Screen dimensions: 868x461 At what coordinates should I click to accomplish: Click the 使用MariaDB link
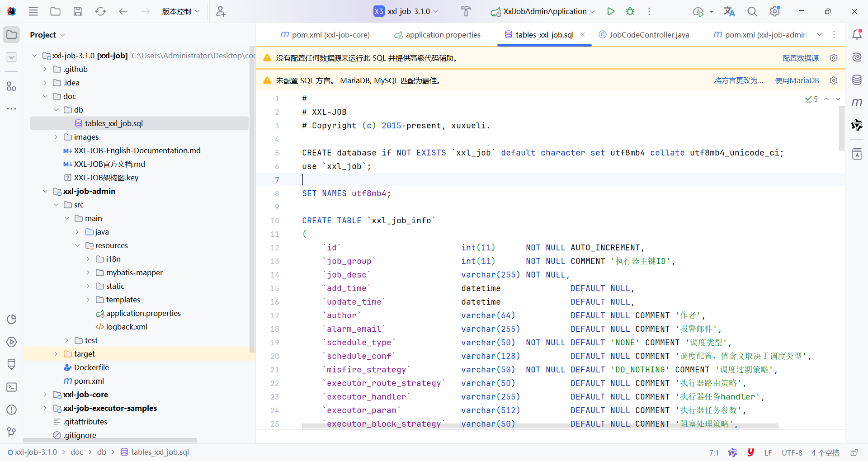pos(797,80)
